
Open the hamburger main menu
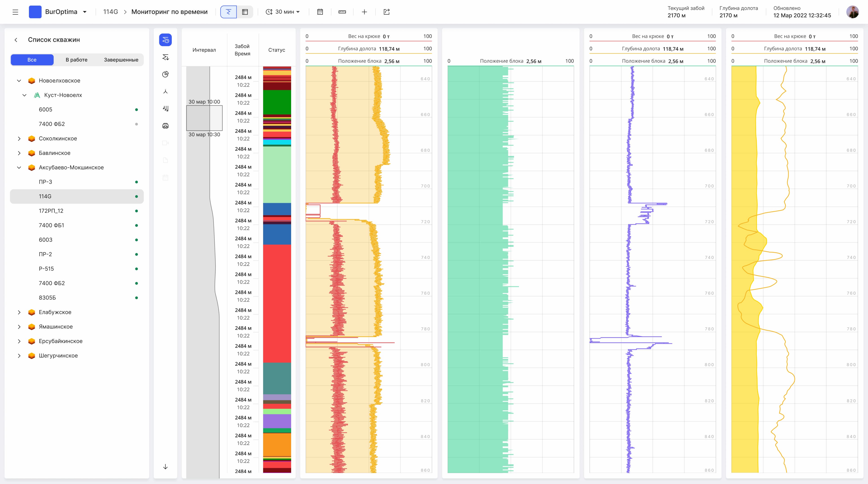[x=15, y=12]
